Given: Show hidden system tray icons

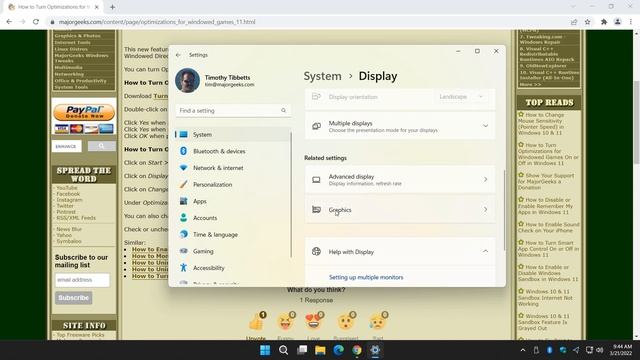Looking at the screenshot, I should click(x=523, y=350).
